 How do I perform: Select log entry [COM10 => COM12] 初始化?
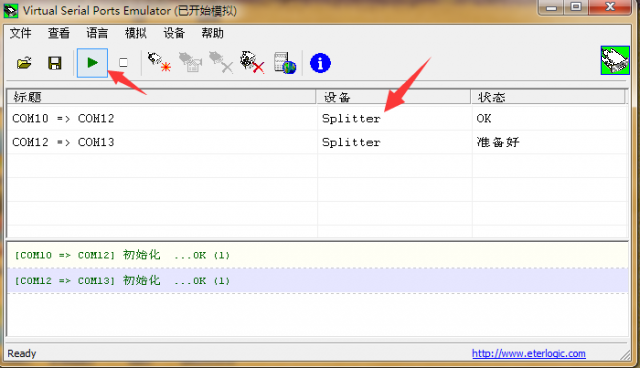(317, 255)
